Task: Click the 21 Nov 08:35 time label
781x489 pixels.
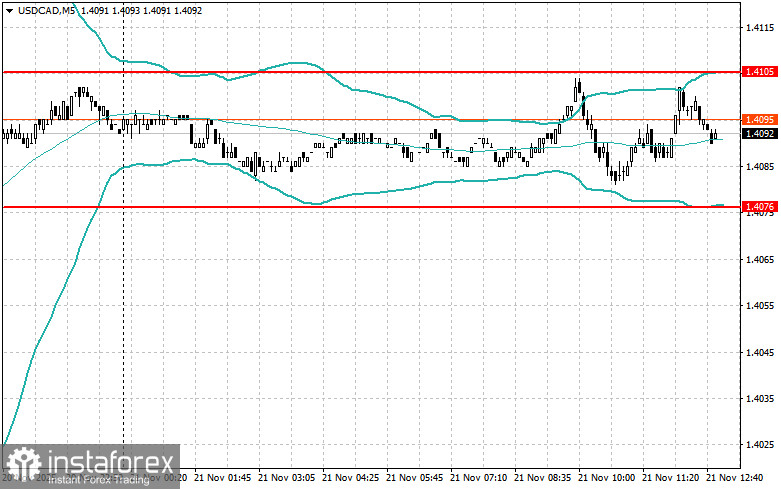Action: point(542,478)
